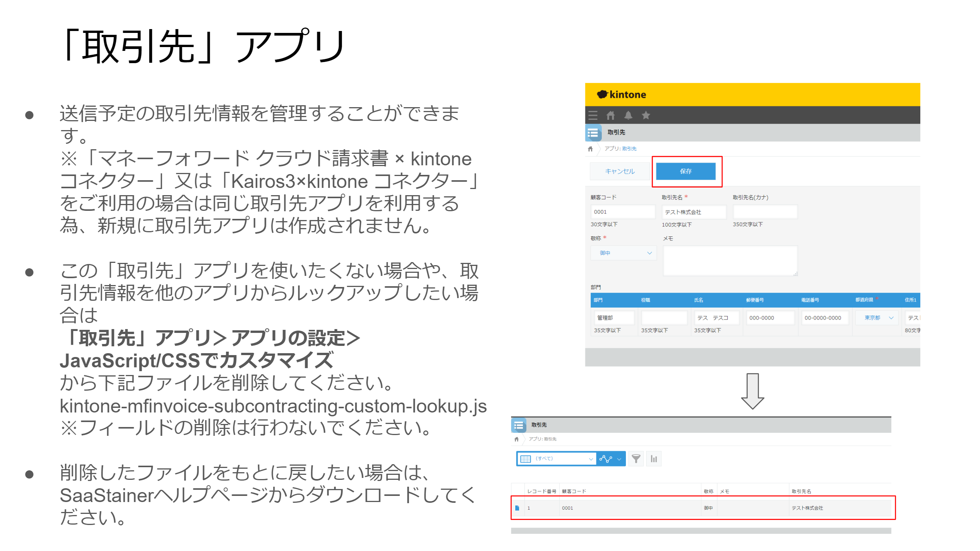This screenshot has height=551, width=980.
Task: Open the bar chart aggregate icon
Action: [654, 458]
